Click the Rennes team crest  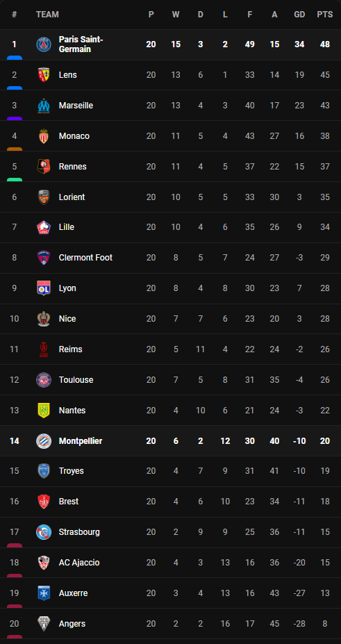coord(44,166)
